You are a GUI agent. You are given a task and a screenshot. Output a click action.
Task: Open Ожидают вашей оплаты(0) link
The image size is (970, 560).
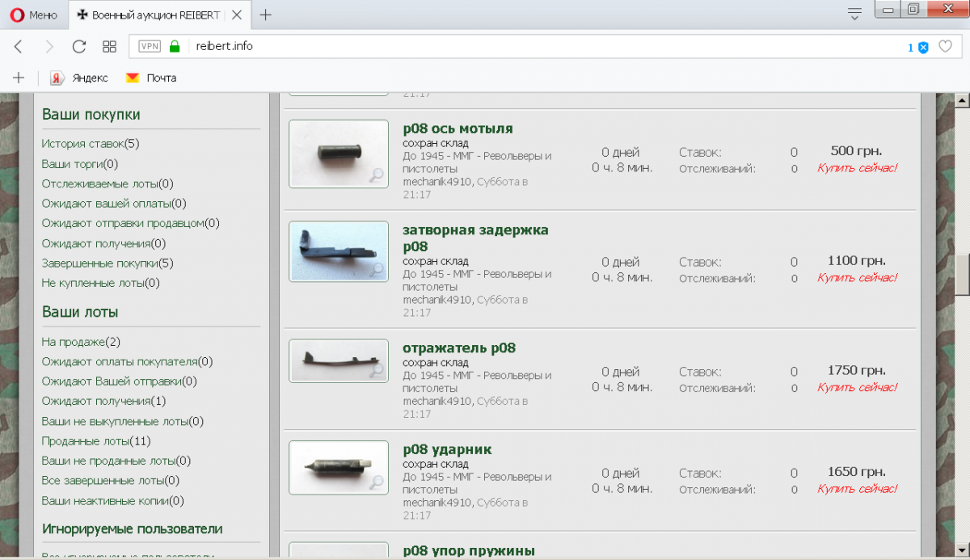pyautogui.click(x=114, y=204)
